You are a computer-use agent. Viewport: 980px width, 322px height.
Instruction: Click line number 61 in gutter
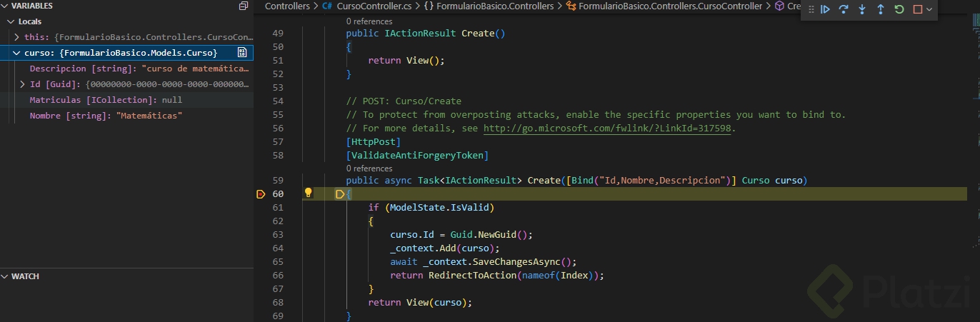click(278, 208)
